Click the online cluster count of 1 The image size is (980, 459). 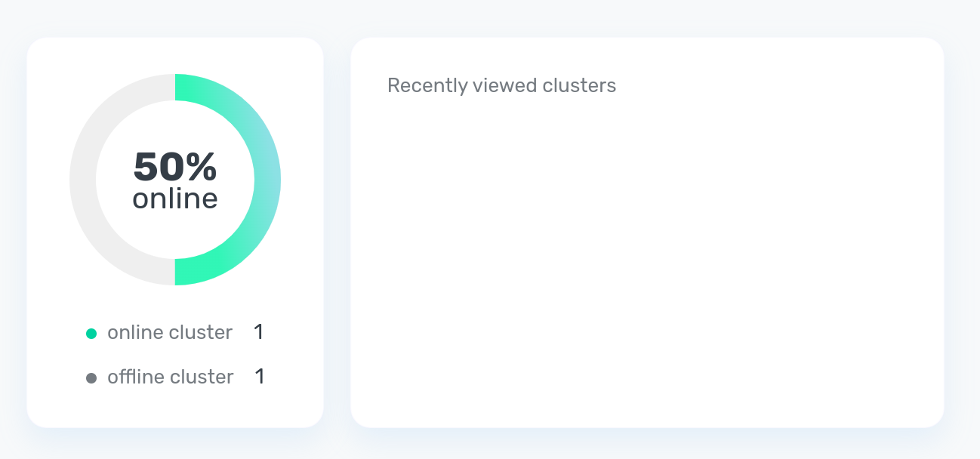[258, 332]
